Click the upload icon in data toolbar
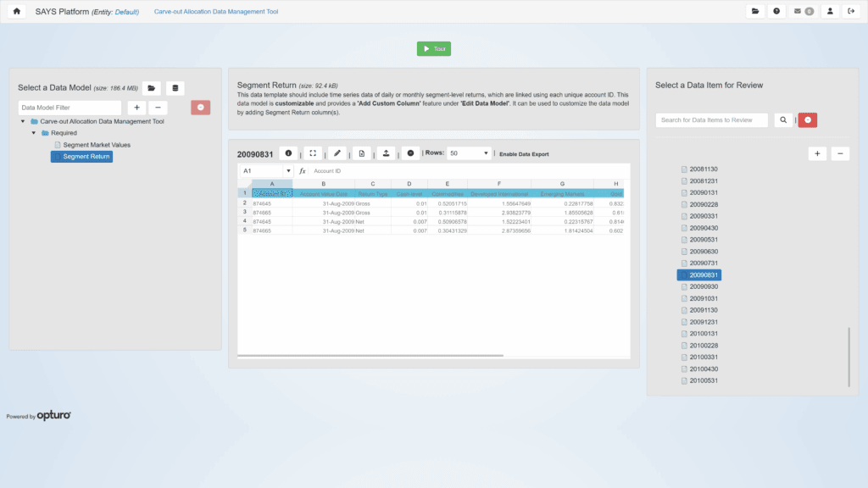Viewport: 868px width, 488px height. (x=387, y=153)
